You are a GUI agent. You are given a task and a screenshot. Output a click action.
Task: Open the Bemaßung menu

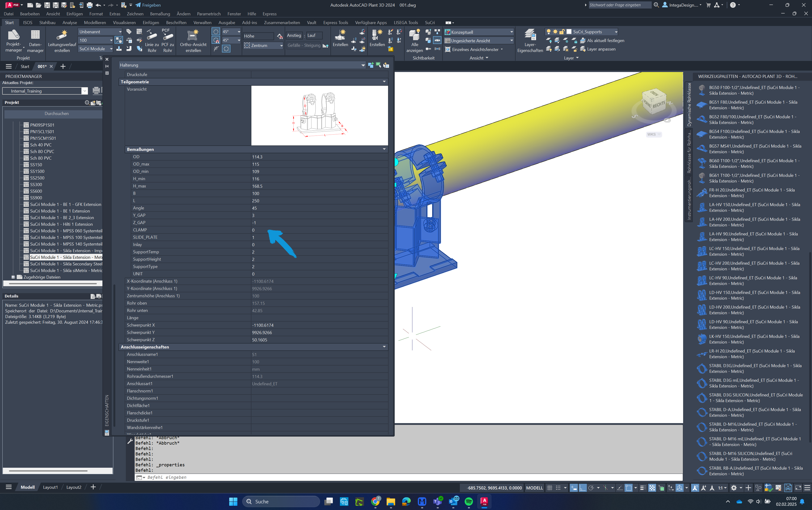160,14
